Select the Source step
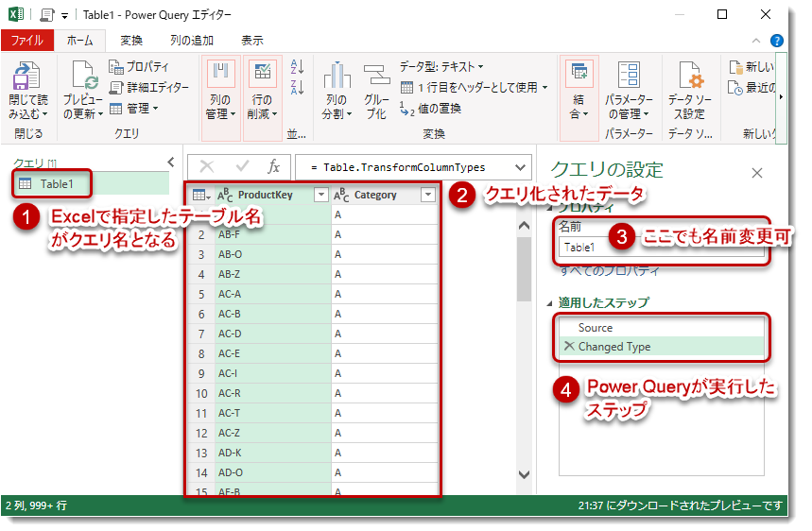The image size is (812, 531). coord(662,328)
